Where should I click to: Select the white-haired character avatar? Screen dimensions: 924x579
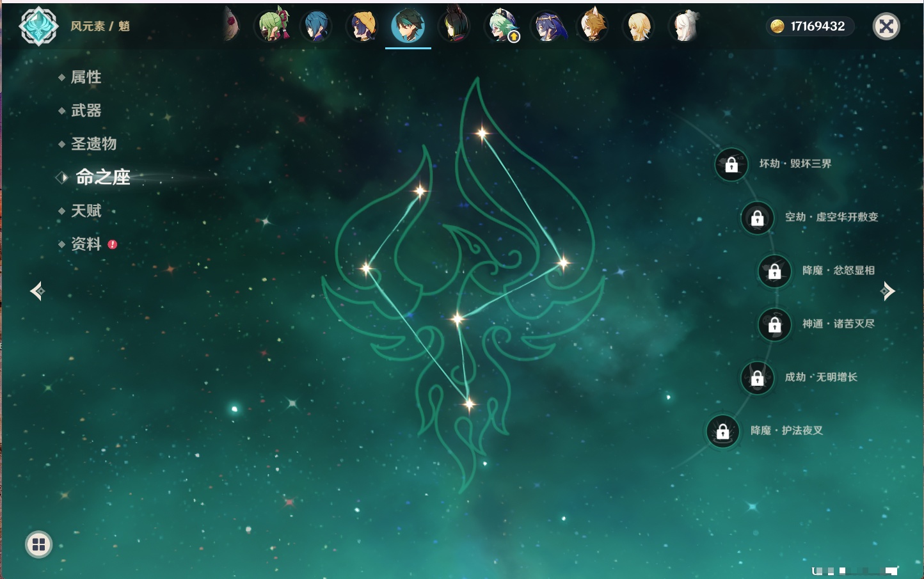[x=685, y=26]
